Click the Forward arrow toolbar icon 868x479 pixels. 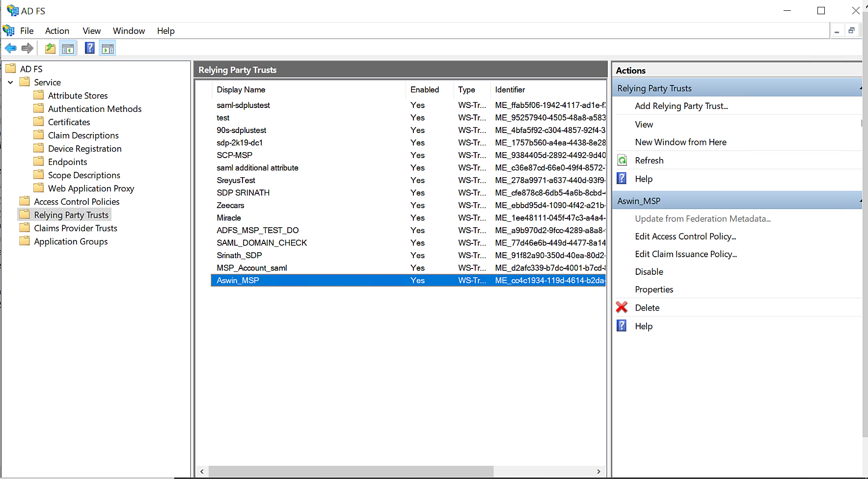coord(27,48)
